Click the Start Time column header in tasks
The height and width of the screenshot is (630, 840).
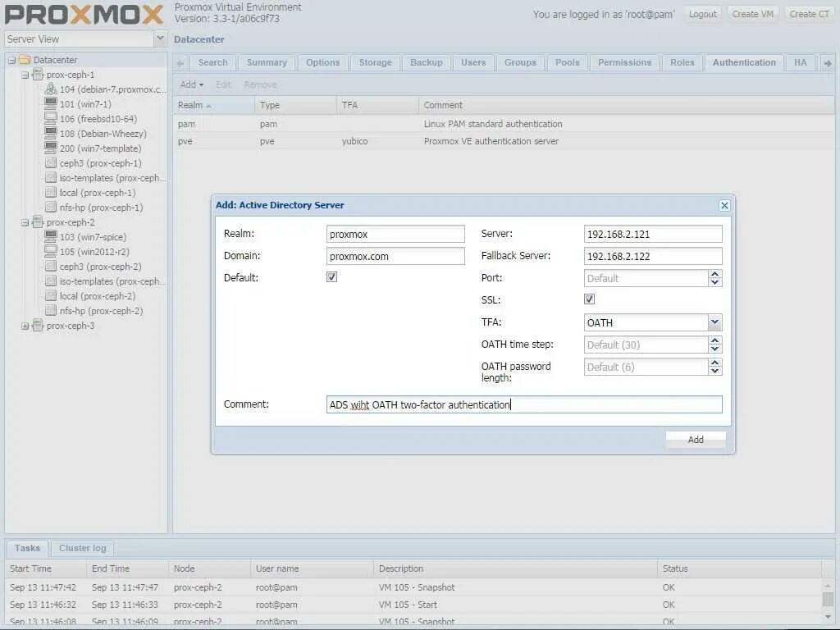coord(46,568)
